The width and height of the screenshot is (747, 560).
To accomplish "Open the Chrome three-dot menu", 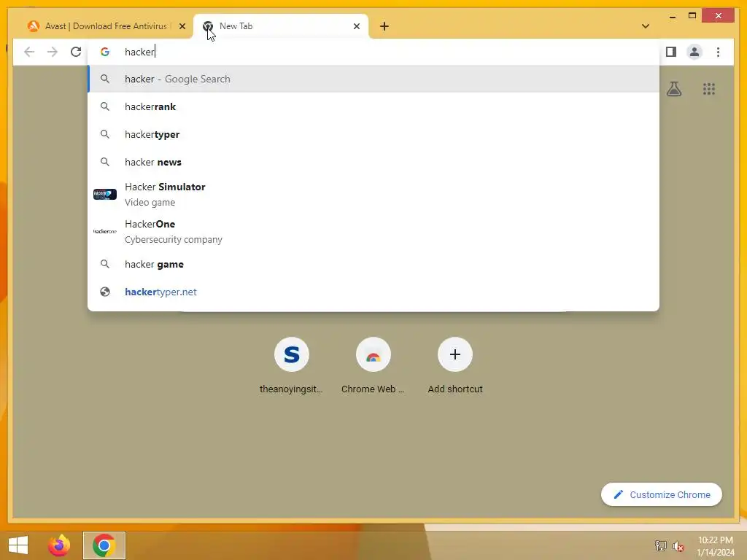I will (718, 52).
